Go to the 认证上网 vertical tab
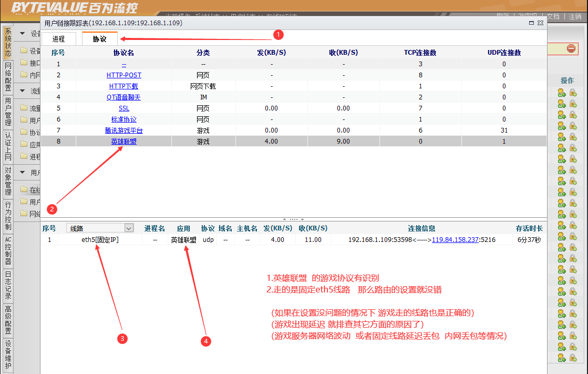This screenshot has width=588, height=374. [x=8, y=146]
